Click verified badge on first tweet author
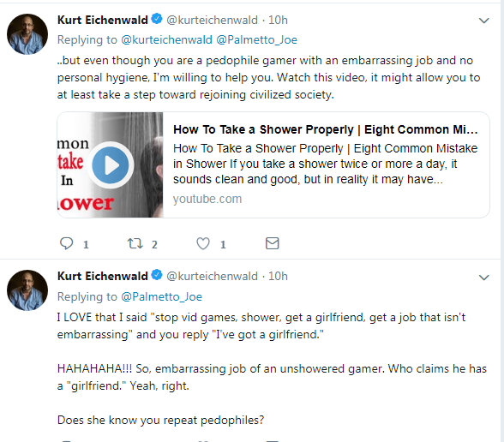The height and width of the screenshot is (442, 504). coord(157,19)
